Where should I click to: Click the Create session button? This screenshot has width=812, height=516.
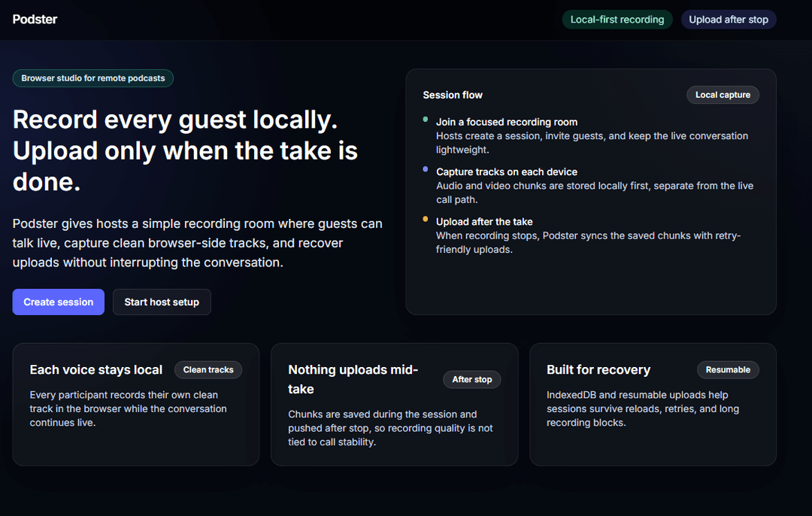pyautogui.click(x=59, y=302)
